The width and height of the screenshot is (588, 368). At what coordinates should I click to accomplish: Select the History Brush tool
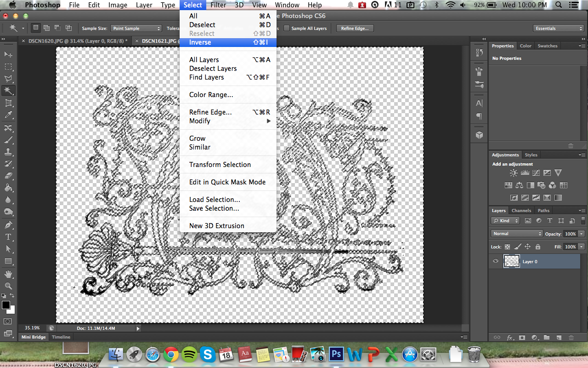tap(8, 164)
